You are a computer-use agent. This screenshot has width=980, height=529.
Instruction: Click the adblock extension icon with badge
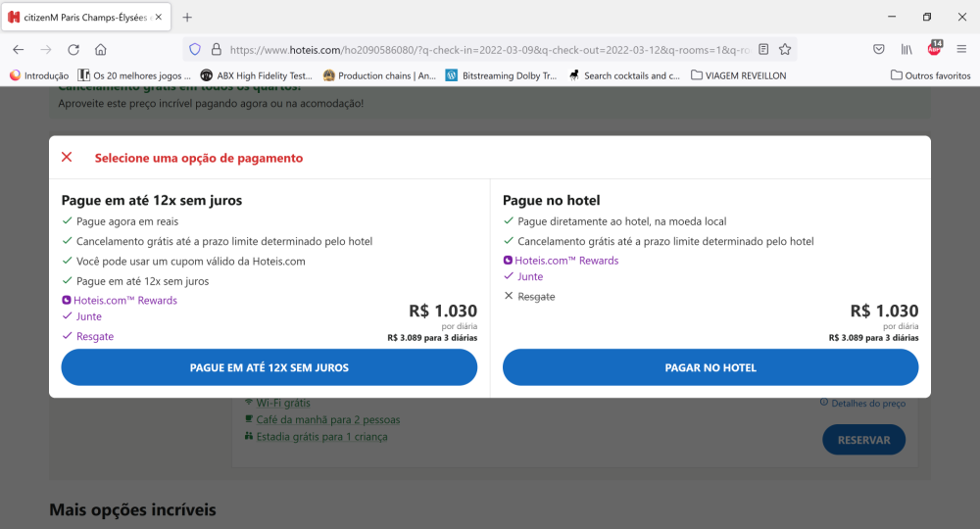click(934, 49)
